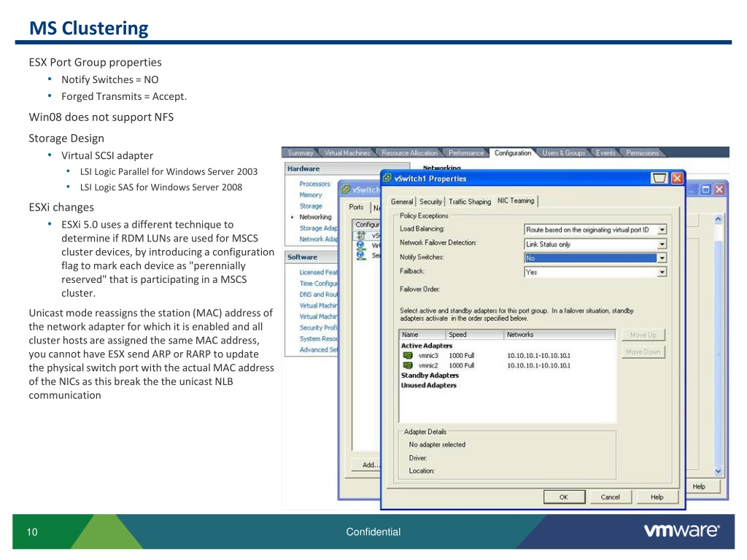This screenshot has height=560, width=747.
Task: Open the Network Failover Detection dropdown
Action: click(x=662, y=244)
